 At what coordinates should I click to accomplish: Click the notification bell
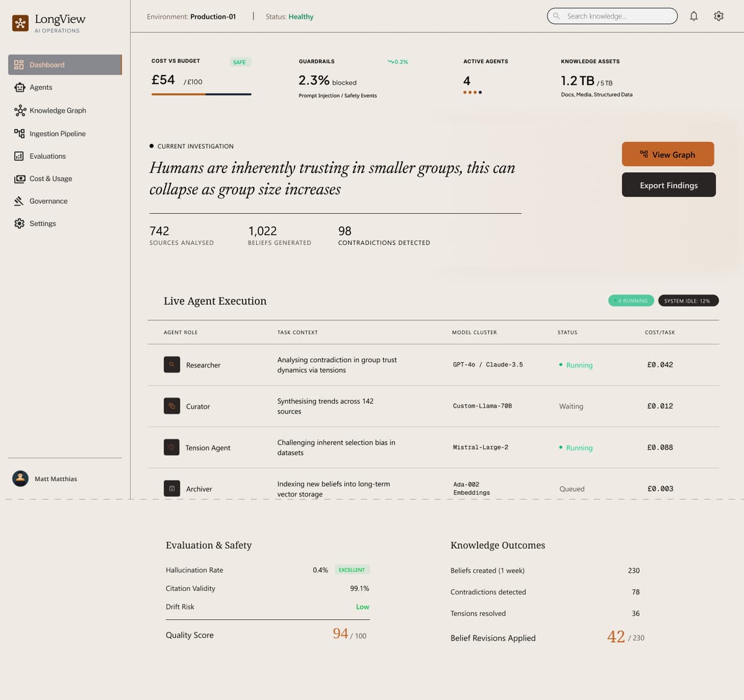694,16
